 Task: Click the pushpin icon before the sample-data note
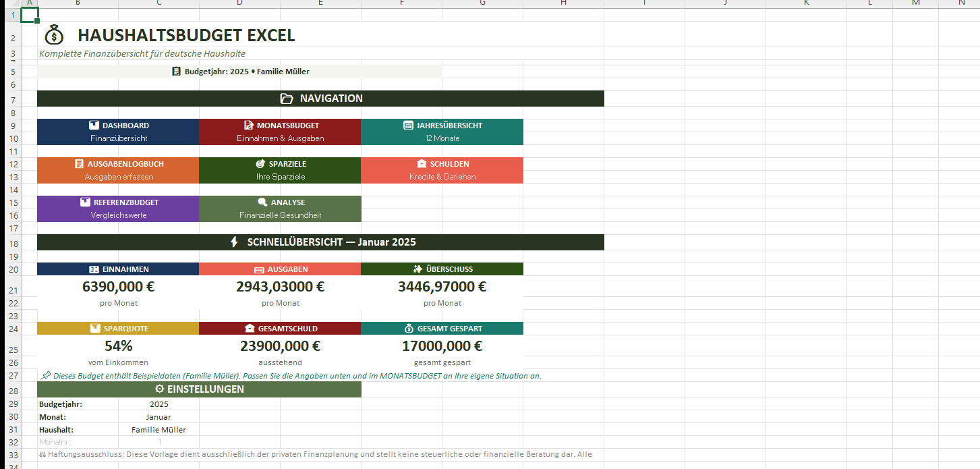tap(46, 375)
